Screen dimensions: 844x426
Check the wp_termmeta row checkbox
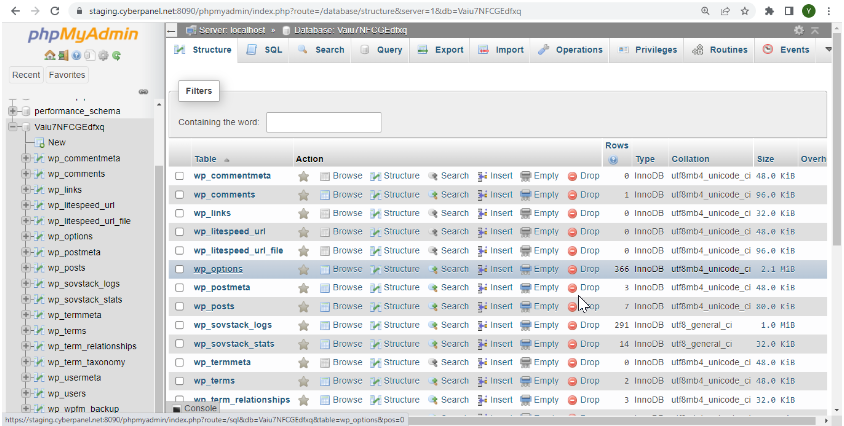click(180, 362)
